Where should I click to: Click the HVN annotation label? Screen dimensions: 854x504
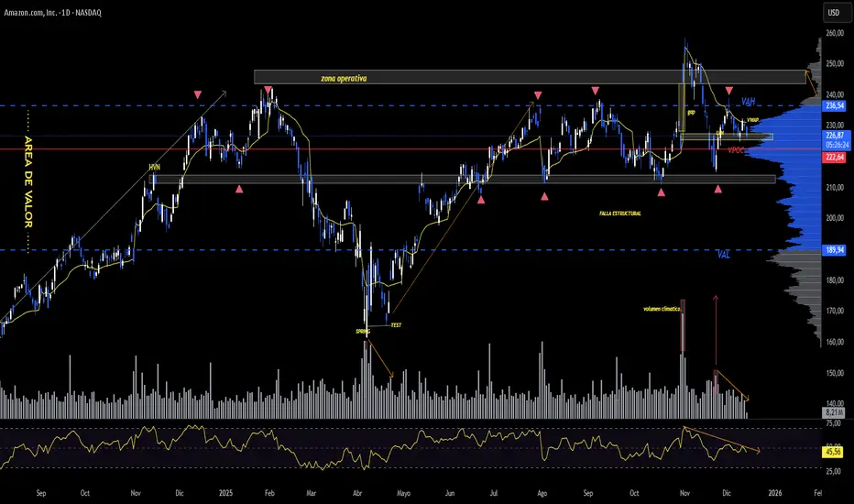tap(154, 167)
